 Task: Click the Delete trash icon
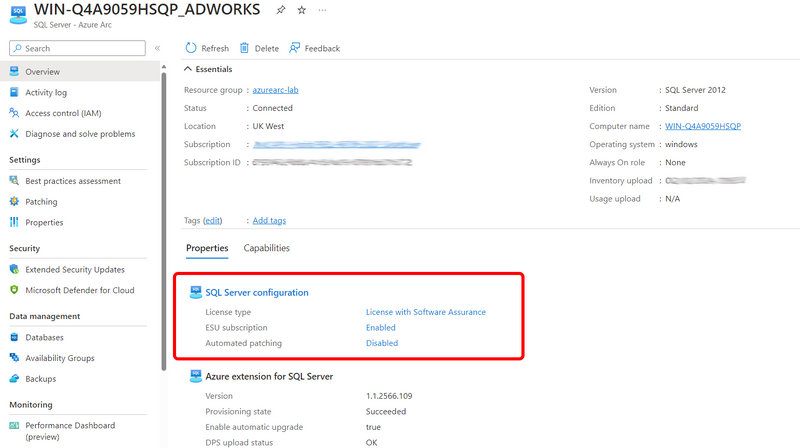click(244, 48)
